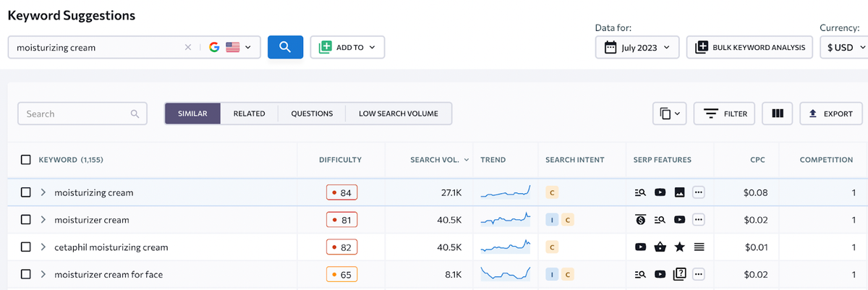Click the list lines icon in cetaphil row
This screenshot has height=290, width=868.
pos(699,247)
